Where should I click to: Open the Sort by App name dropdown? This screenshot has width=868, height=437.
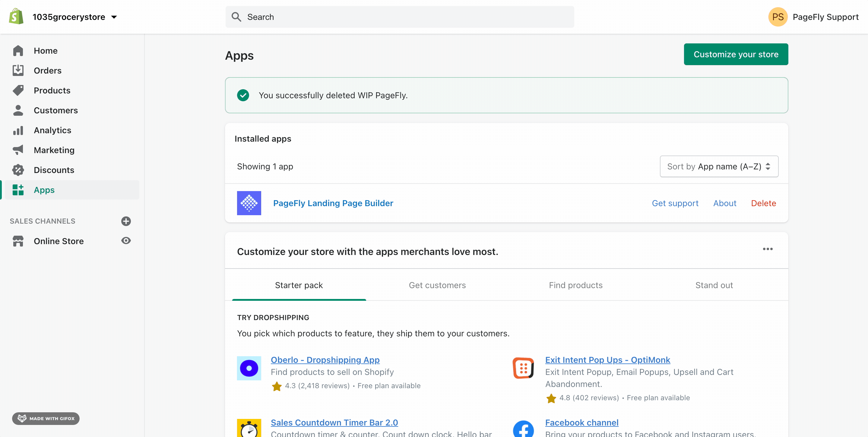(719, 166)
